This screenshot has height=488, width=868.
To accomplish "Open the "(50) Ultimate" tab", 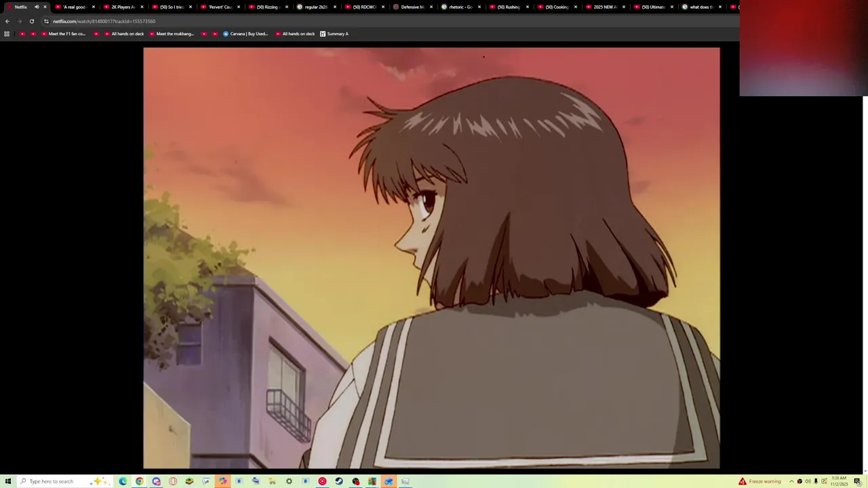I will pos(652,7).
